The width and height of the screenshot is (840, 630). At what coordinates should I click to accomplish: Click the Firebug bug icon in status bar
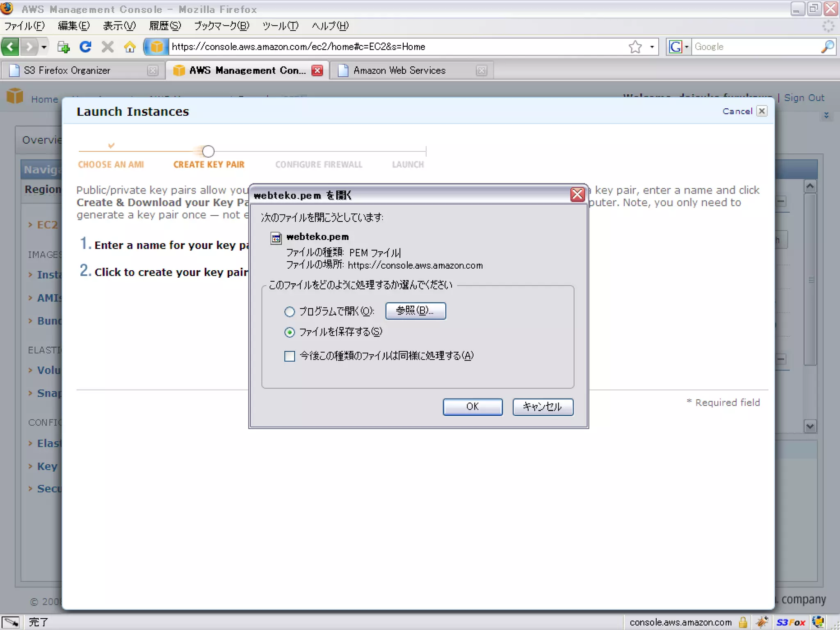[762, 623]
